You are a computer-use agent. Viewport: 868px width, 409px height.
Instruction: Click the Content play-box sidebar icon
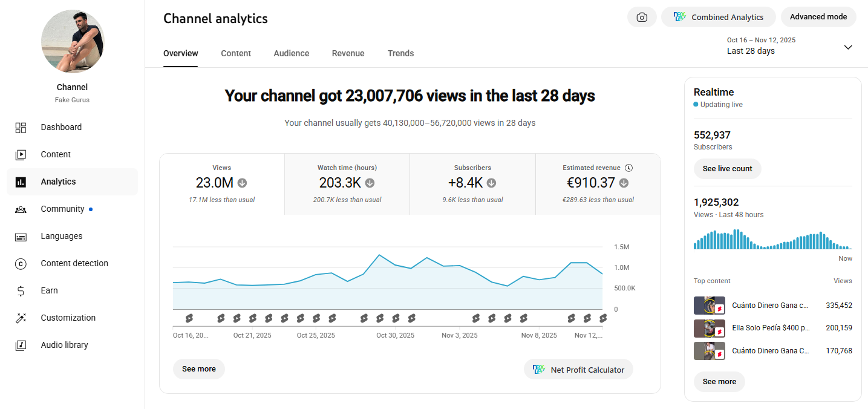[x=21, y=155]
